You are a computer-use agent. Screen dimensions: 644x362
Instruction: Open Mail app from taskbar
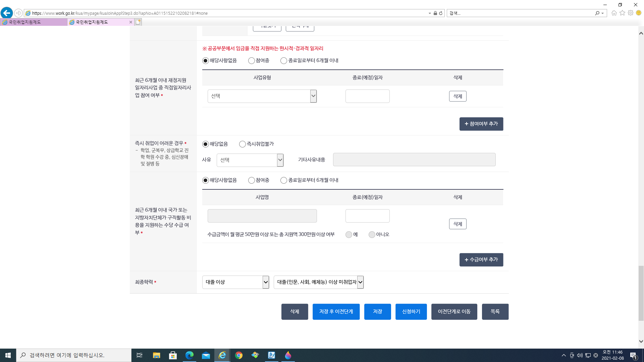206,355
